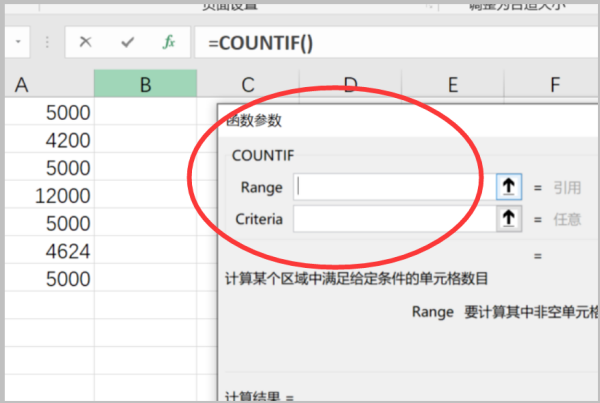The width and height of the screenshot is (600, 403).
Task: Select column C header
Action: point(248,84)
